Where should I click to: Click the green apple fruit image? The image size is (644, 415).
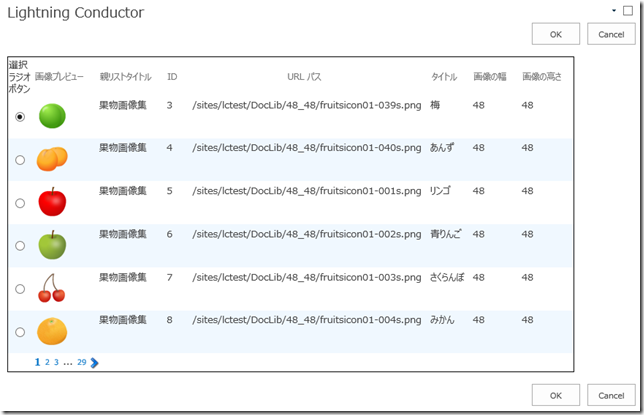[x=52, y=245]
